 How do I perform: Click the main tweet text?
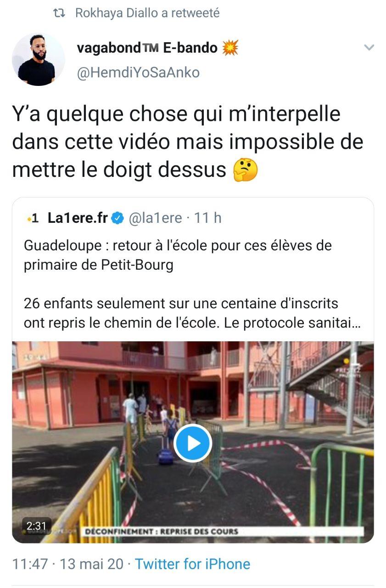(x=188, y=142)
